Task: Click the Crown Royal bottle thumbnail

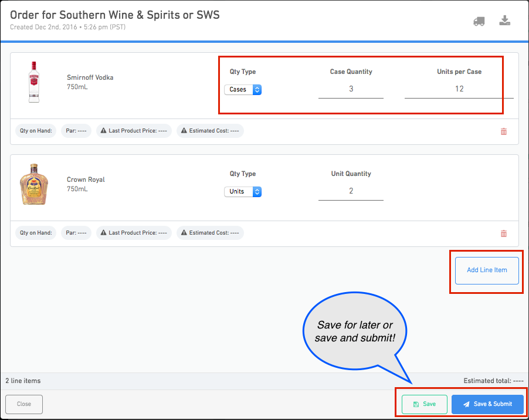Action: 34,184
